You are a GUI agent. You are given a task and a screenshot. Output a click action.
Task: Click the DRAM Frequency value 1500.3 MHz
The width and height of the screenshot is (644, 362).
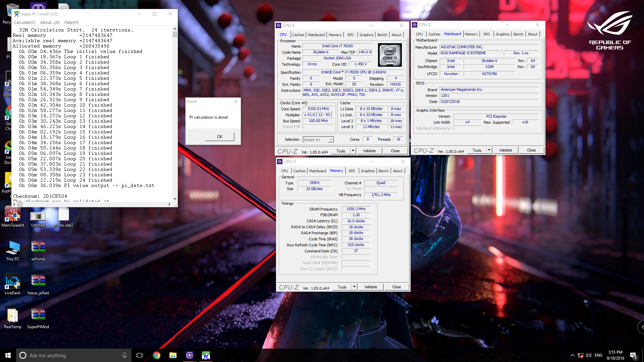point(356,209)
